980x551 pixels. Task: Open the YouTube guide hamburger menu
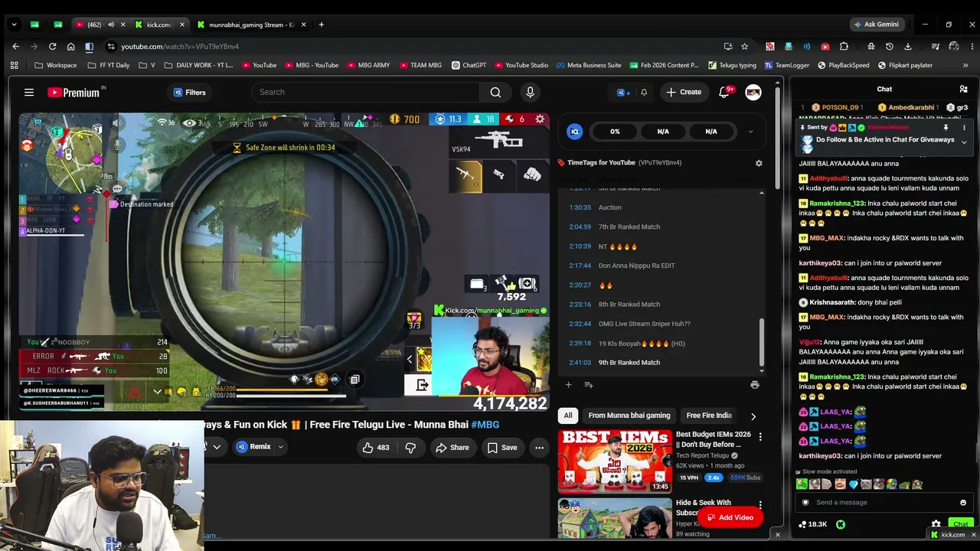pos(29,93)
